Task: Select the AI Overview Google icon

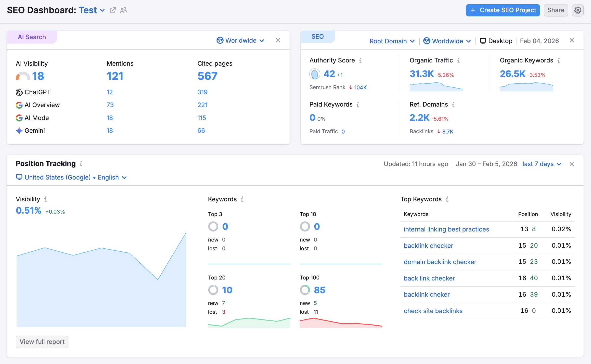Action: coord(19,105)
